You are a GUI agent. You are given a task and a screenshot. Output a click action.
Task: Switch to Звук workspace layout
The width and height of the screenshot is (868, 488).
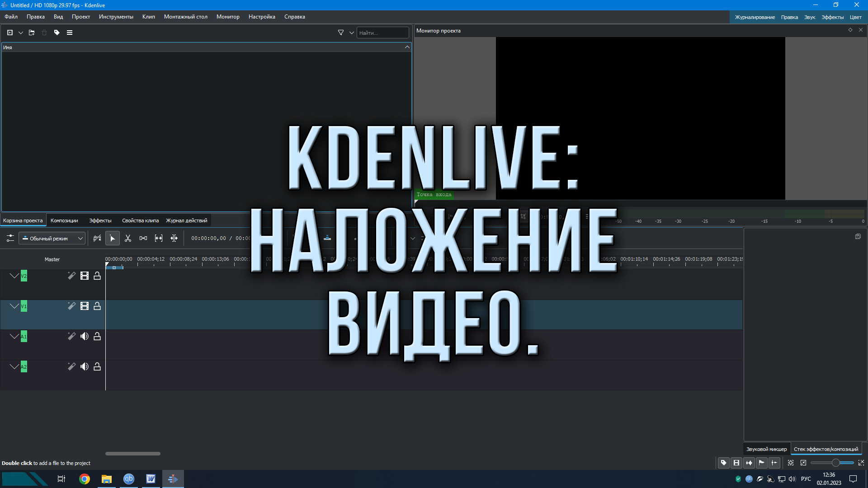810,17
